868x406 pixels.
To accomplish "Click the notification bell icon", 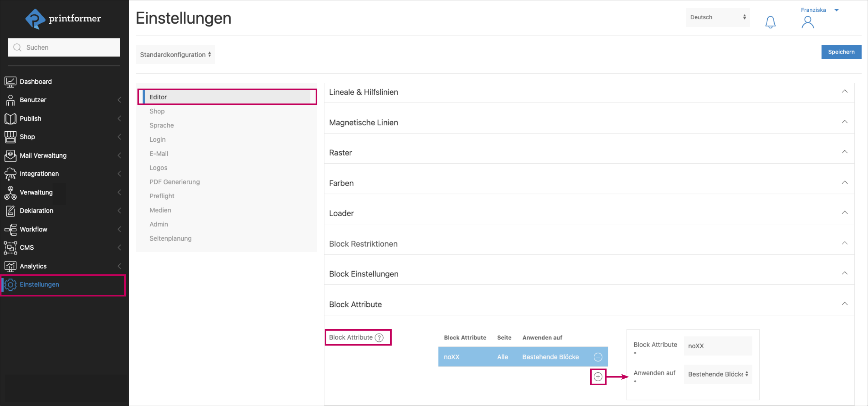I will pos(770,22).
